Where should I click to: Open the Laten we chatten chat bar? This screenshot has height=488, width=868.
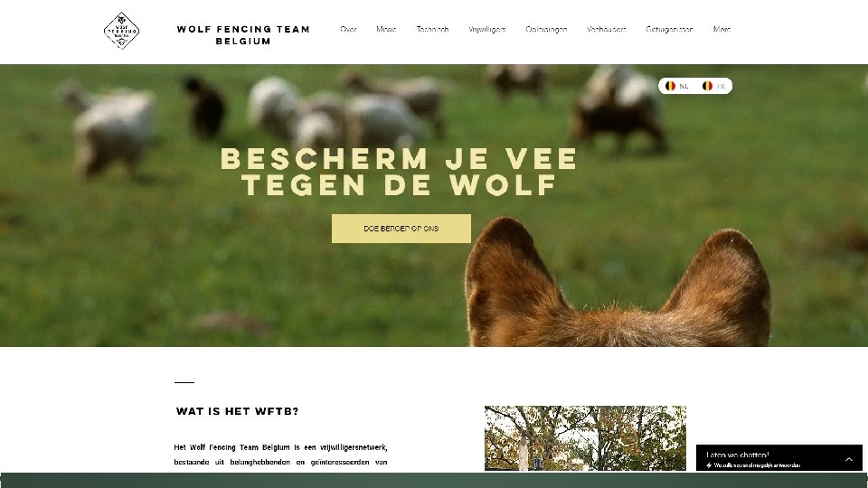click(x=778, y=458)
